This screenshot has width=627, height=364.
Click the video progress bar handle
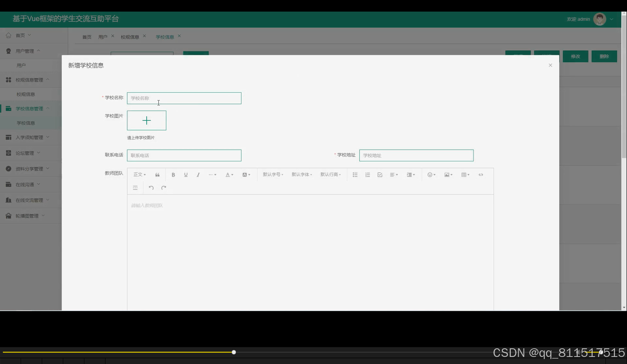[x=234, y=352]
